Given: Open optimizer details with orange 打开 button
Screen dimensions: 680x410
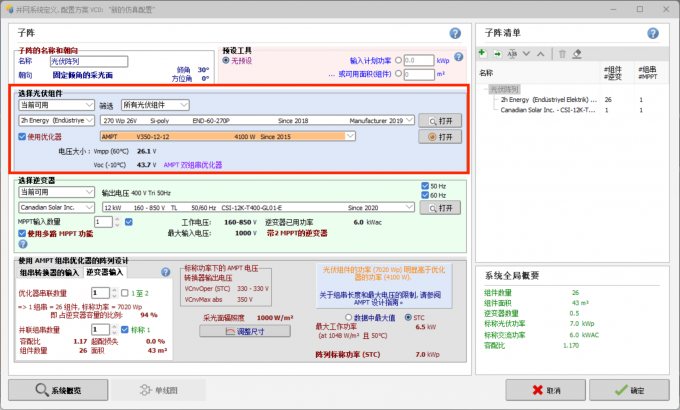Looking at the screenshot, I should pos(440,137).
